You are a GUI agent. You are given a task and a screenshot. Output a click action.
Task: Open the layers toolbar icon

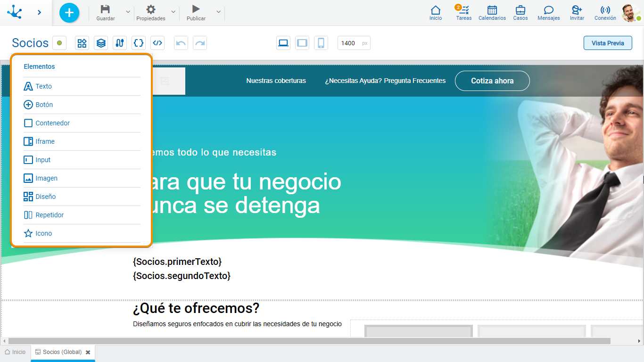[x=101, y=43]
